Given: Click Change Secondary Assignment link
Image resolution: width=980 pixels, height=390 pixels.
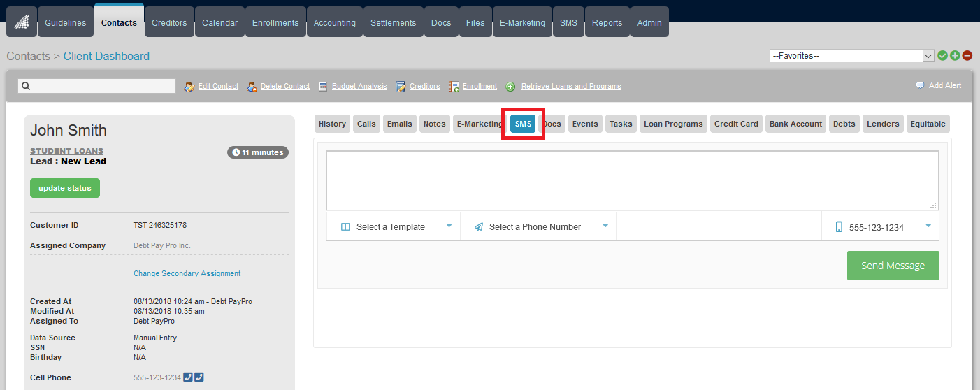Looking at the screenshot, I should [x=187, y=274].
